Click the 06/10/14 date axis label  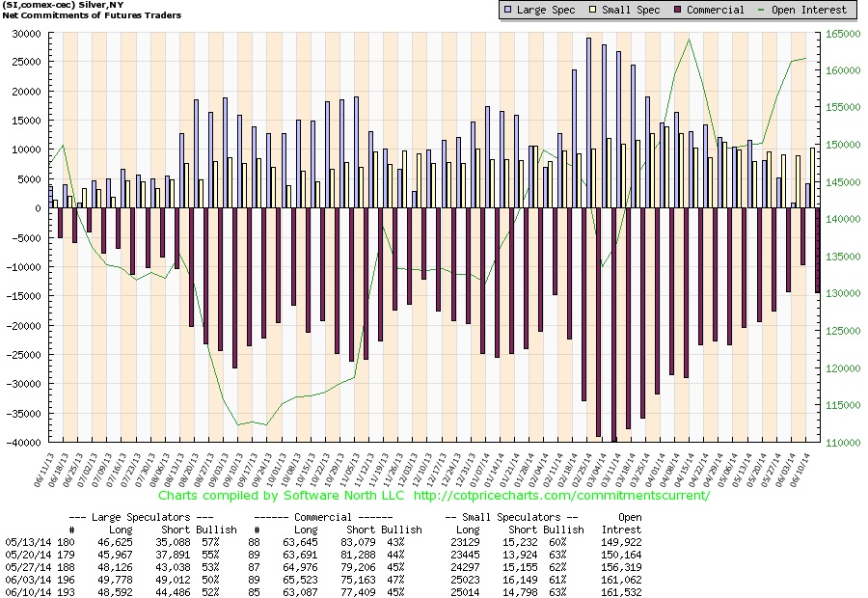pos(800,470)
